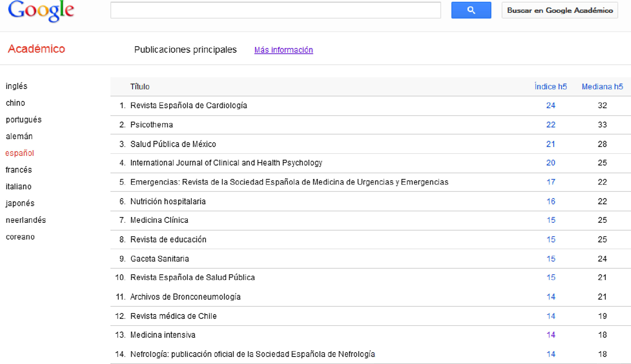Click the blue magnifying glass search icon
This screenshot has width=631, height=364.
tap(471, 10)
